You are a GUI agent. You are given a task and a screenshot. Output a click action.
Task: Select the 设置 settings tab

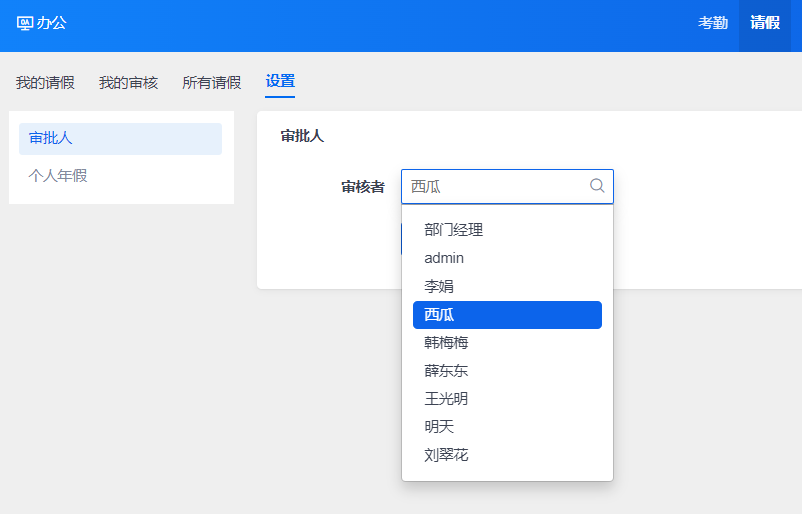click(x=280, y=82)
